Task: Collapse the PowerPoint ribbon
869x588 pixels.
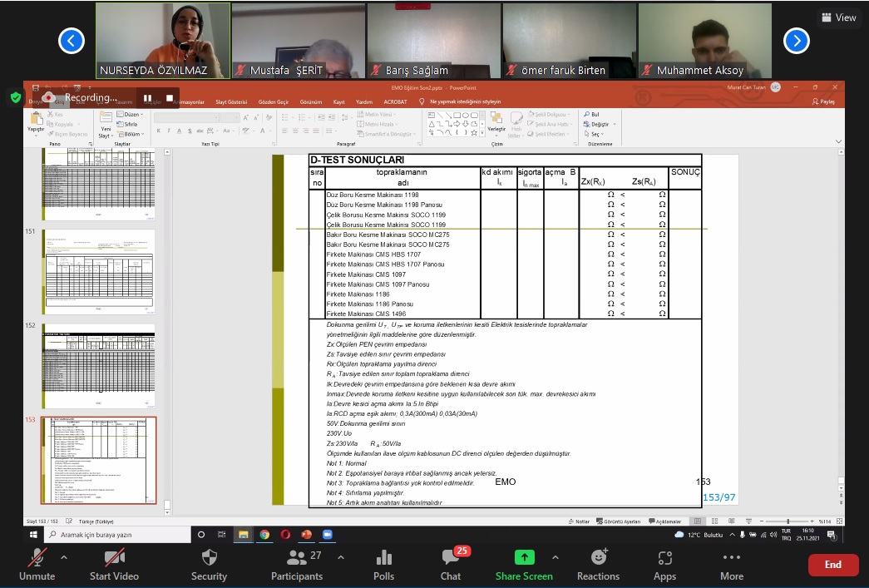Action: click(838, 142)
